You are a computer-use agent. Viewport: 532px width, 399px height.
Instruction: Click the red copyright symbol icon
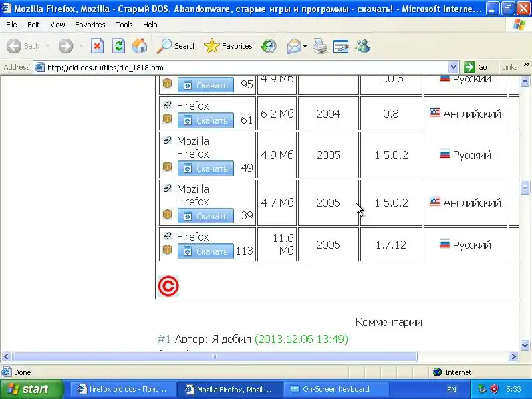[168, 286]
